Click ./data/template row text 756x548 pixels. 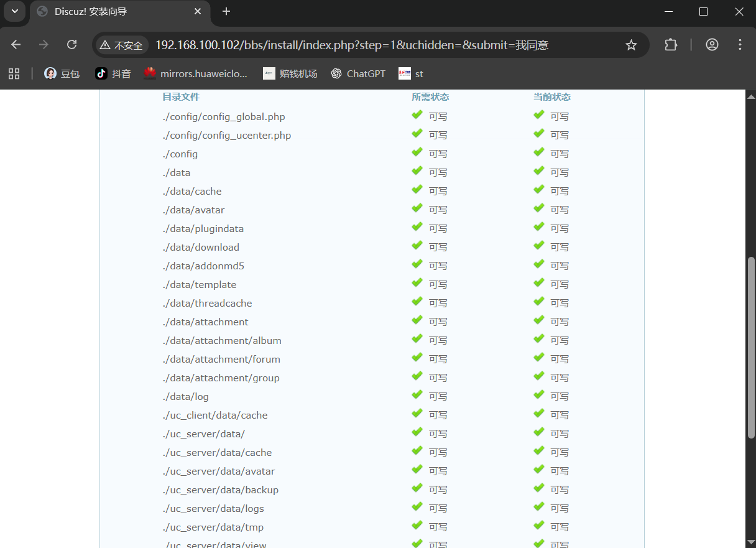[200, 284]
